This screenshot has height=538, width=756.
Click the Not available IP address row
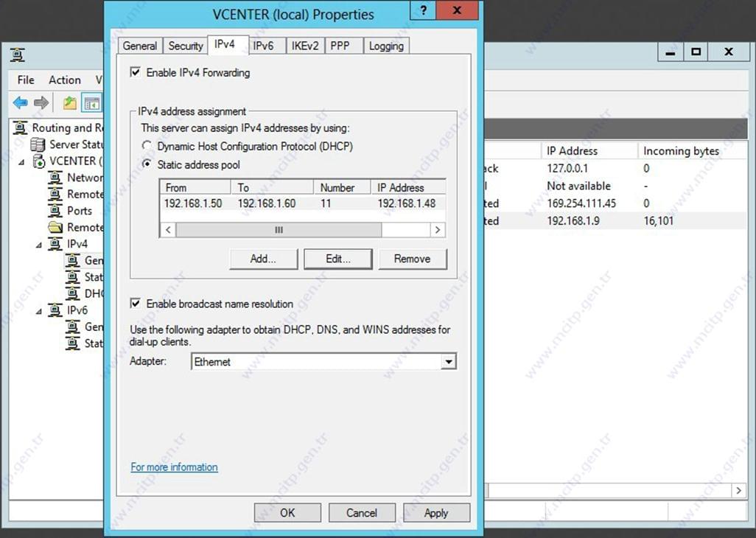616,186
